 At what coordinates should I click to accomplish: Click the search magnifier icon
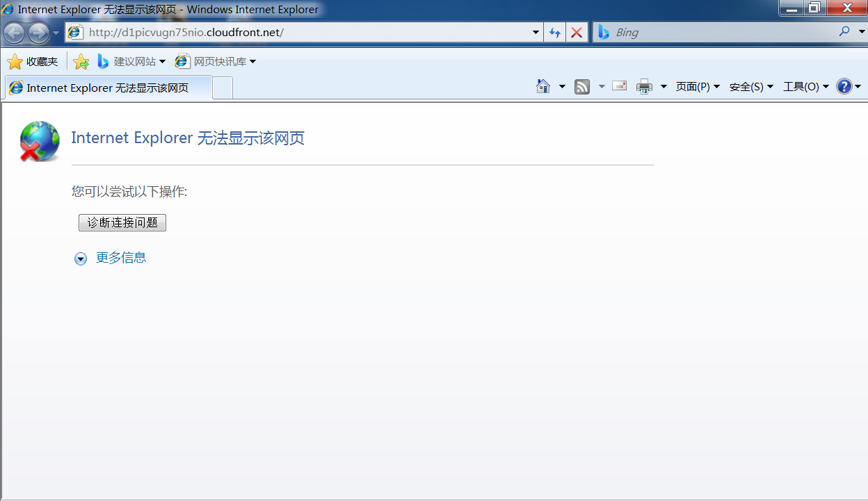tap(844, 31)
